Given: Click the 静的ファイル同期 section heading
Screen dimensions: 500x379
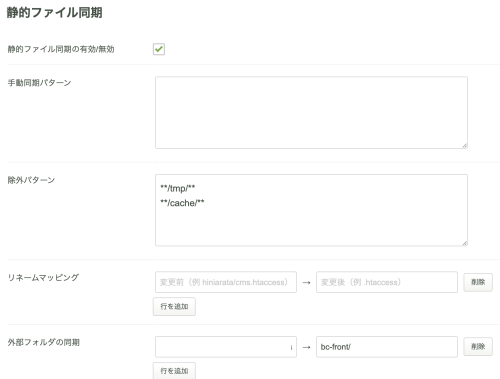Looking at the screenshot, I should (54, 12).
